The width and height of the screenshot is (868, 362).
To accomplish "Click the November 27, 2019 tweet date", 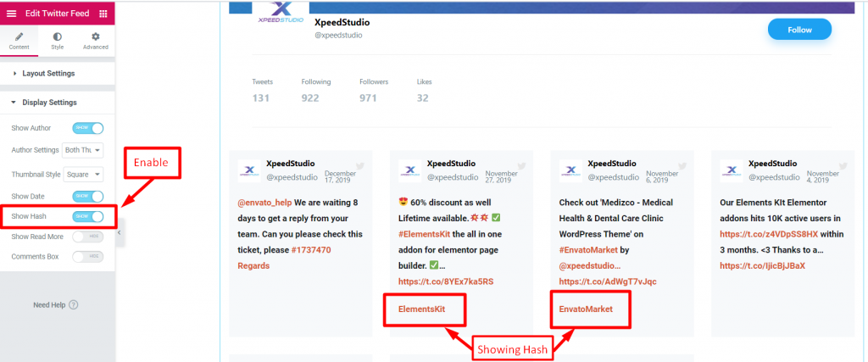I will [502, 176].
